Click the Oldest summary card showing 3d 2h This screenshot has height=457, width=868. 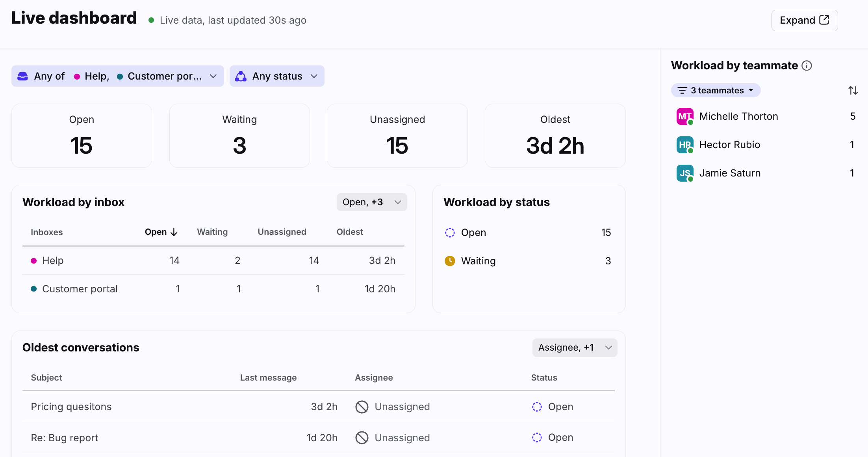tap(555, 136)
